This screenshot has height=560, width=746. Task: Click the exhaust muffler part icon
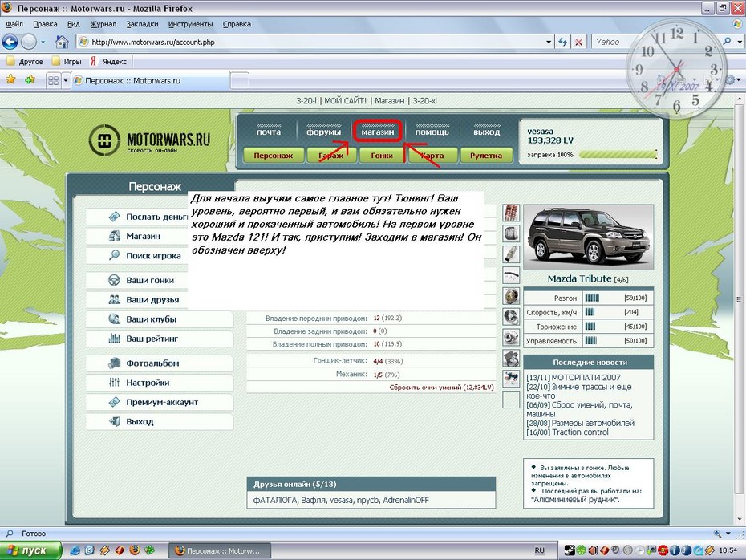click(511, 254)
